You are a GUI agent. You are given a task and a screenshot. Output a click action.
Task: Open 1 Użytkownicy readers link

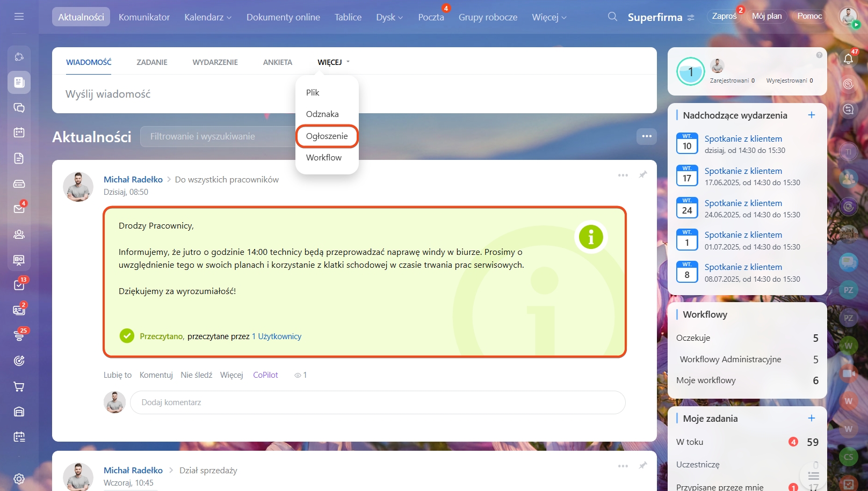[277, 336]
